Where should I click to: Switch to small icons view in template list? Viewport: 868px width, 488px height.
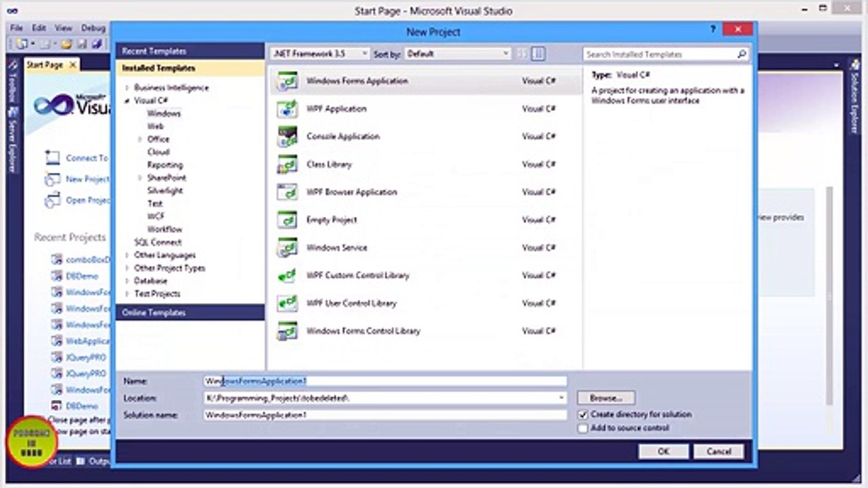click(523, 54)
